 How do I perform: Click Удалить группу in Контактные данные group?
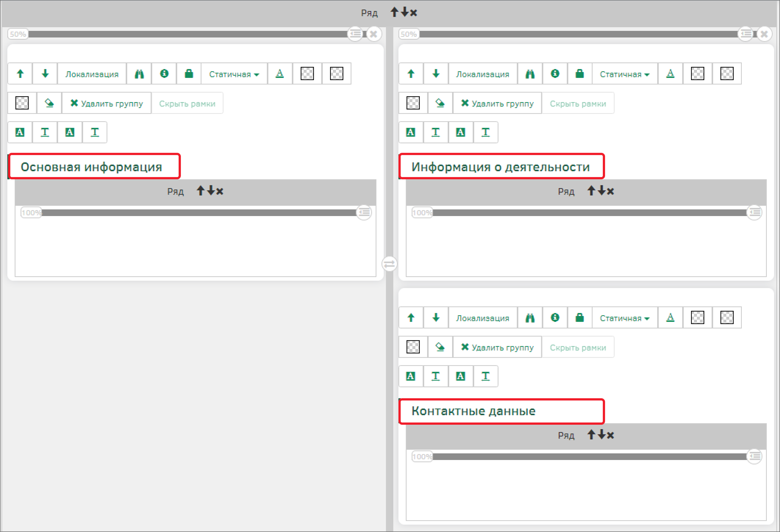pos(497,347)
